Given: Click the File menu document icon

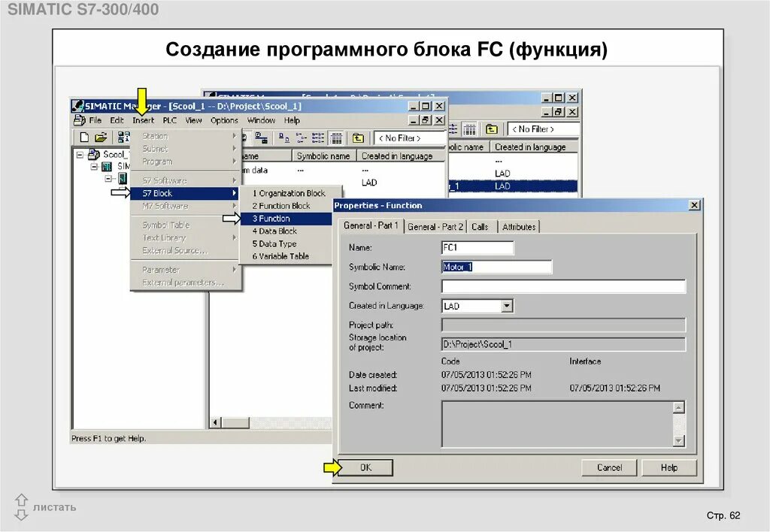Looking at the screenshot, I should click(79, 120).
